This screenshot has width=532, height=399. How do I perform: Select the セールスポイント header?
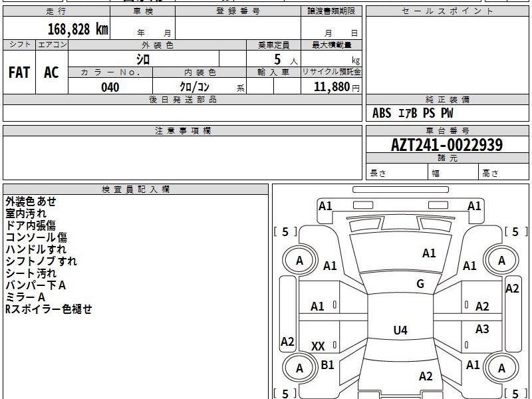[447, 11]
